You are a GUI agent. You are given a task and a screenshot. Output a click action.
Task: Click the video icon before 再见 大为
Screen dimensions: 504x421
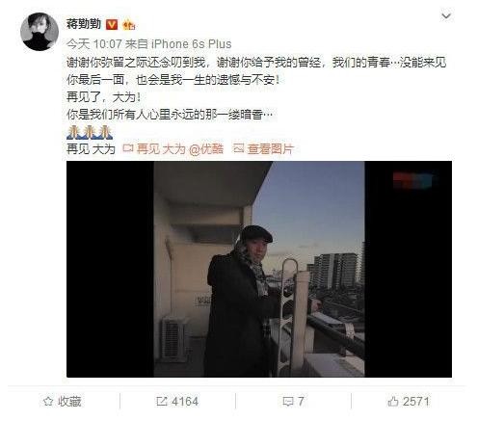(128, 148)
